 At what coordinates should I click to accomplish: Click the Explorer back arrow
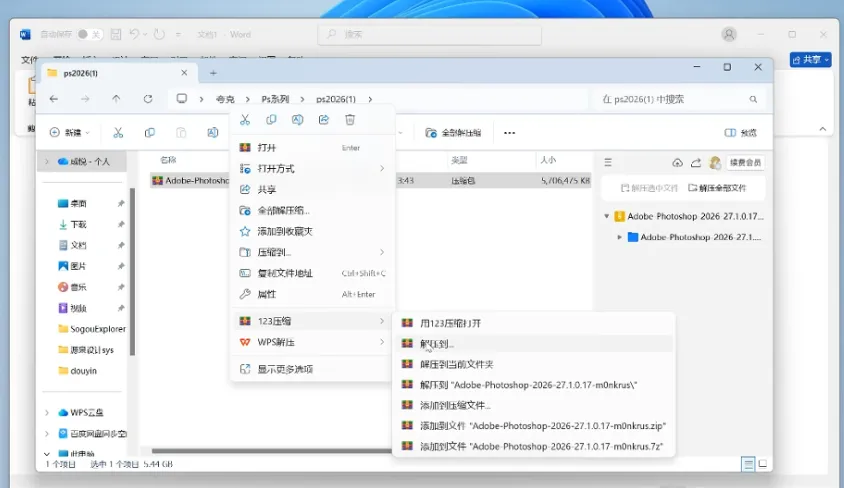point(54,99)
